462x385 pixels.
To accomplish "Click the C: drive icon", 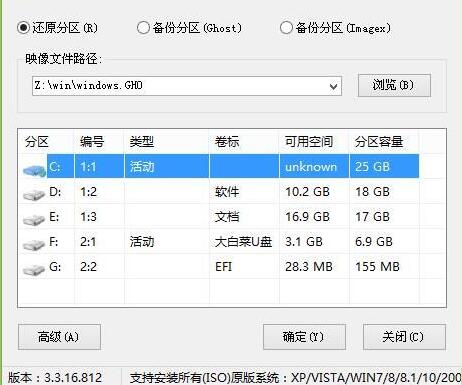I will click(34, 170).
